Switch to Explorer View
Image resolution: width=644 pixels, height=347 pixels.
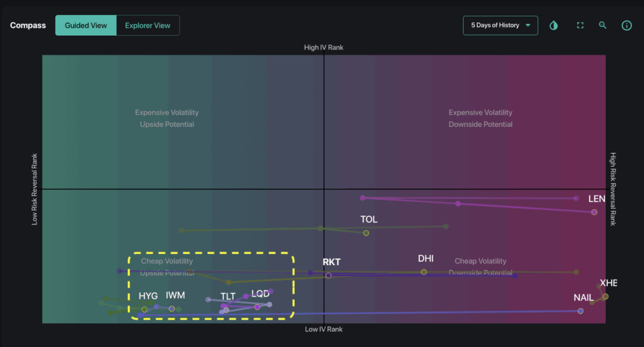coord(148,26)
